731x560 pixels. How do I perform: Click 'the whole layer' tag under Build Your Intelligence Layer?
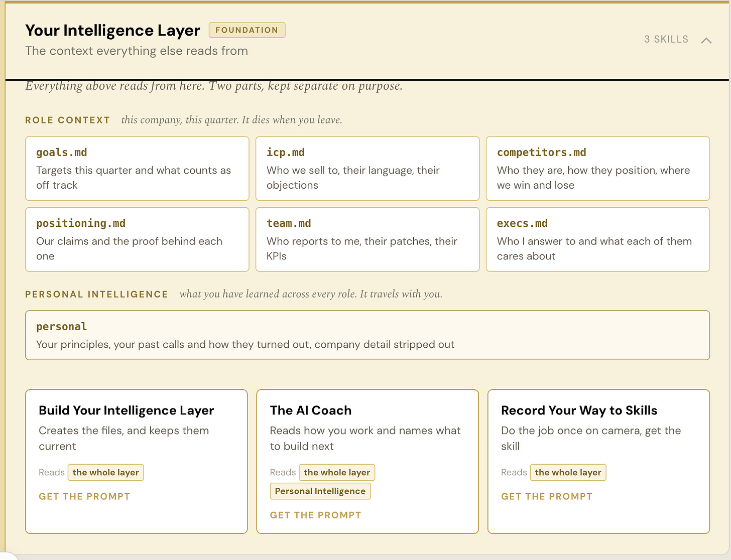106,472
